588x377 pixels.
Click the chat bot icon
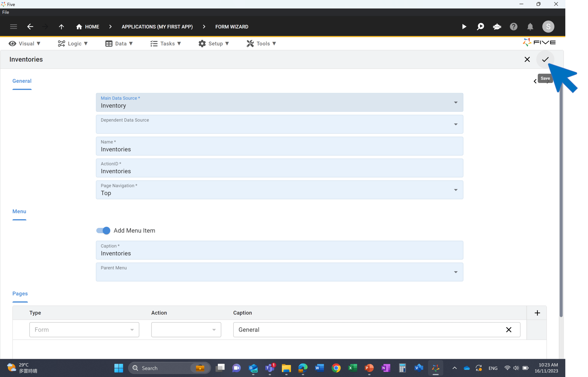[497, 27]
